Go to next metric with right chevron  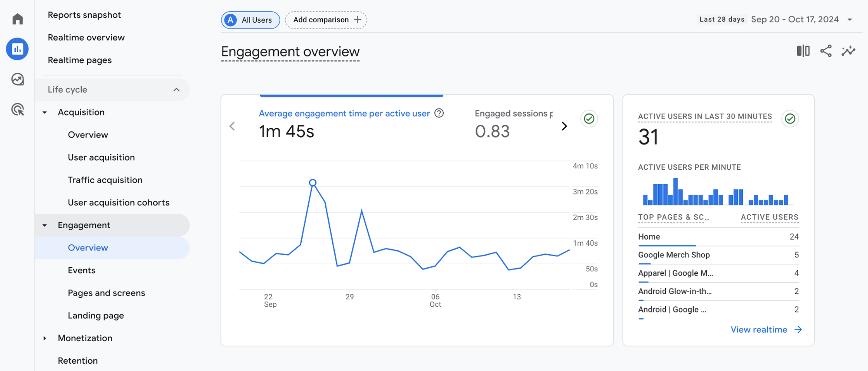click(564, 126)
